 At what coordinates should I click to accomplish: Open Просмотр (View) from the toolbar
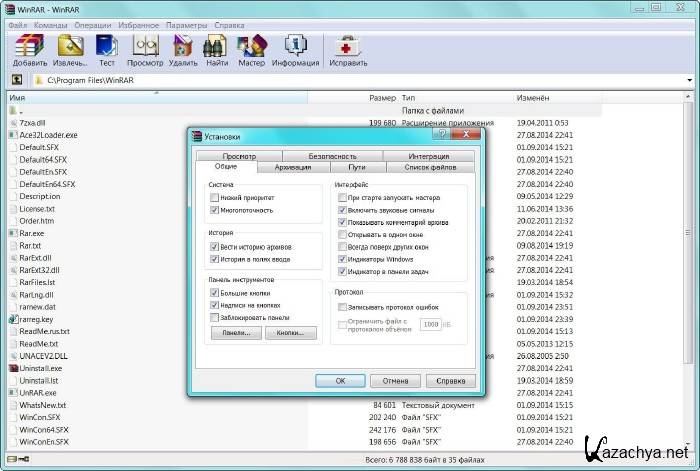coord(145,46)
